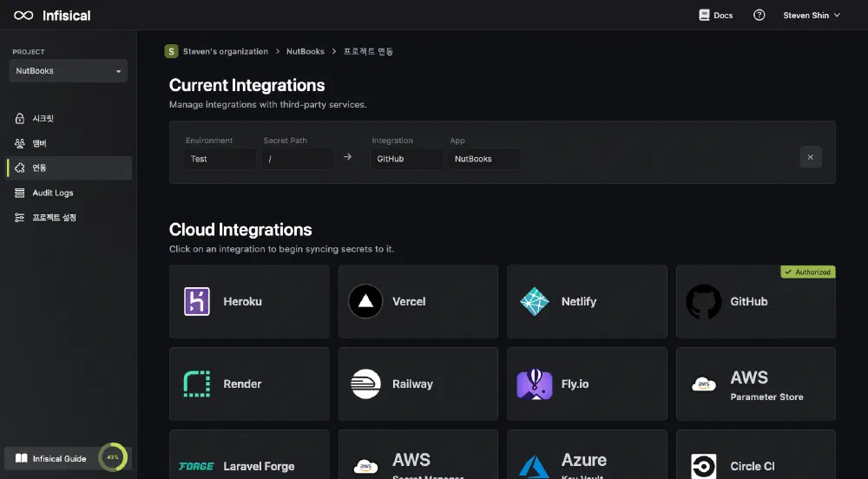Click the Docs link in the header
The height and width of the screenshot is (479, 868).
click(716, 16)
